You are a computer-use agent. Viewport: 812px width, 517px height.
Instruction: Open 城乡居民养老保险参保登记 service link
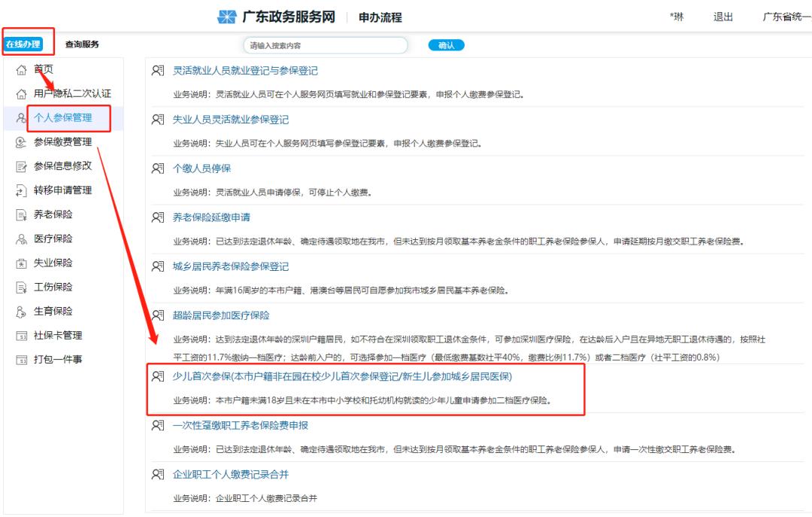pos(229,266)
